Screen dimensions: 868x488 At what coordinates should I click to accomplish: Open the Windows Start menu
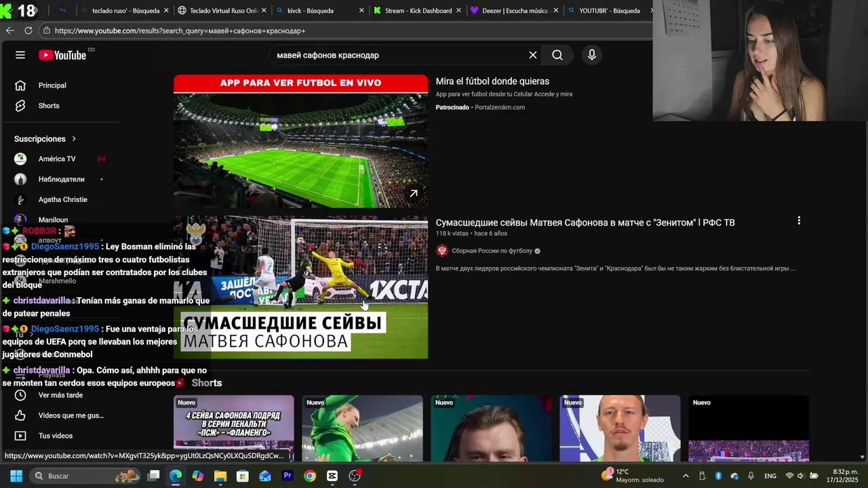point(16,476)
